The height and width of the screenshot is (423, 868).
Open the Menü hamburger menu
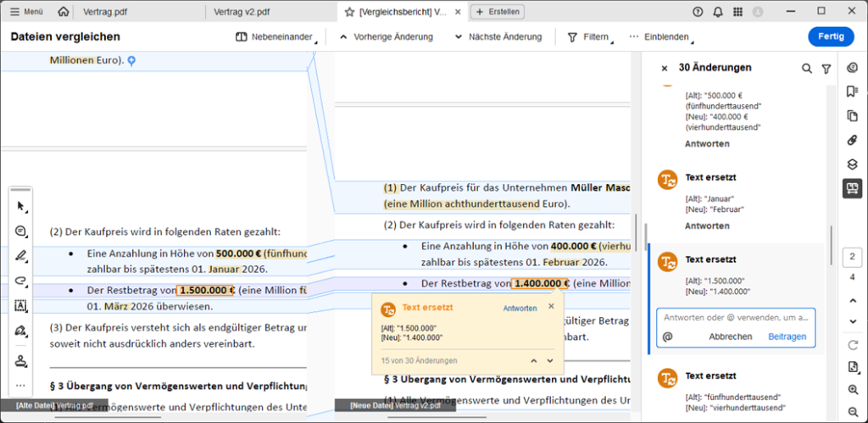26,12
